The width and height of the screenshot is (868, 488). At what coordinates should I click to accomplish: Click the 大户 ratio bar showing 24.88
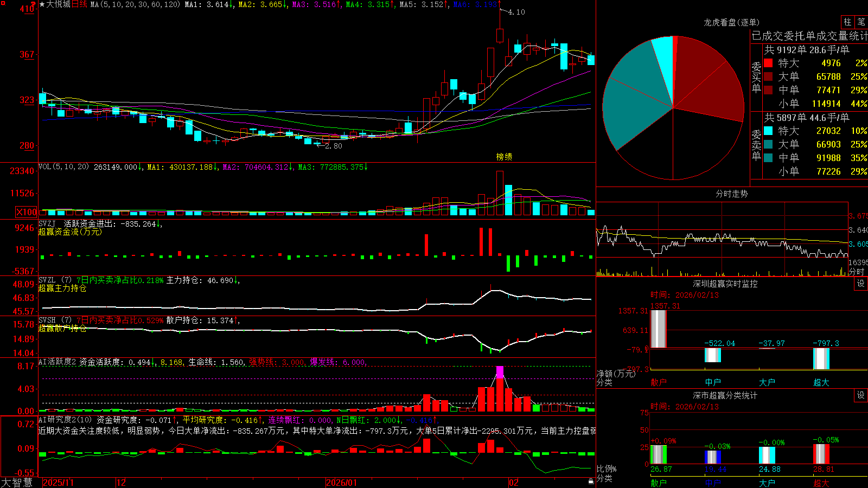point(767,455)
